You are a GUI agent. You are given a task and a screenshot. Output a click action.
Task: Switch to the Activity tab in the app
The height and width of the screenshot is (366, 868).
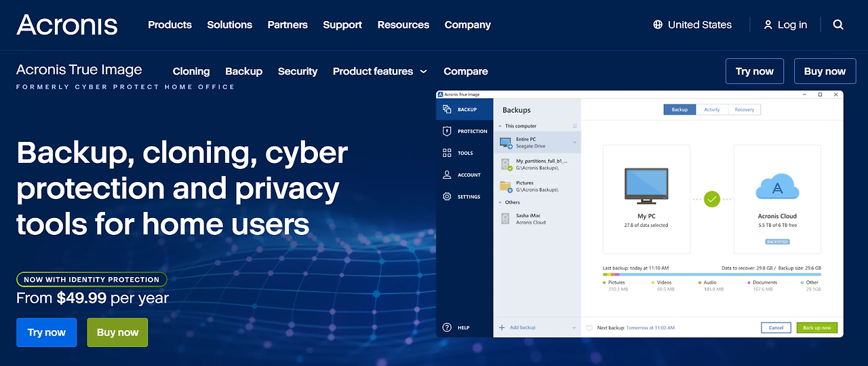click(x=712, y=109)
